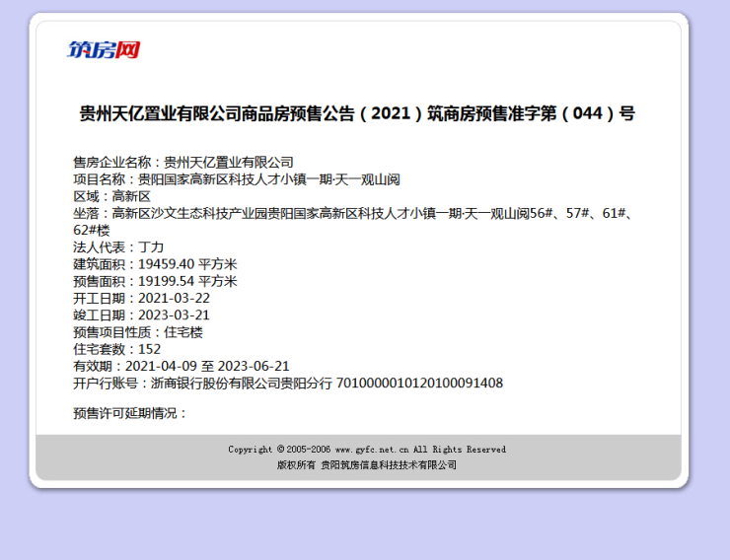
Task: Click the Copyright 2005-2006 www.gyfc.net.cn footer line
Action: click(367, 450)
